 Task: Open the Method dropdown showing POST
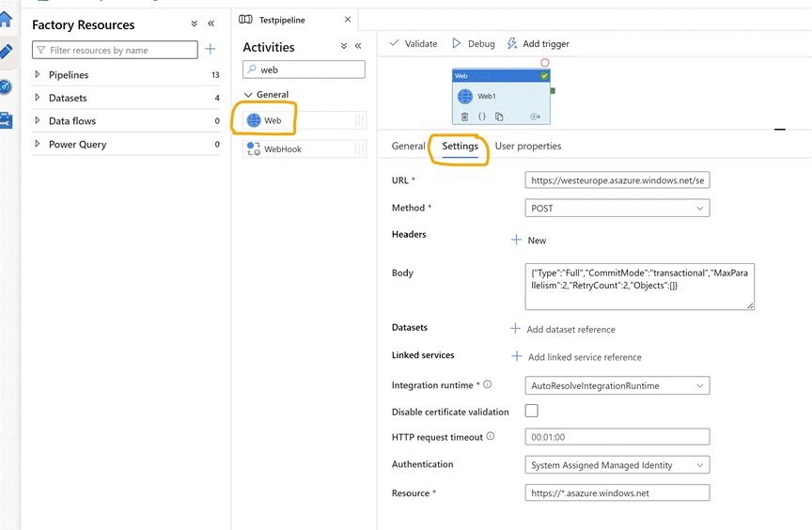(x=617, y=208)
